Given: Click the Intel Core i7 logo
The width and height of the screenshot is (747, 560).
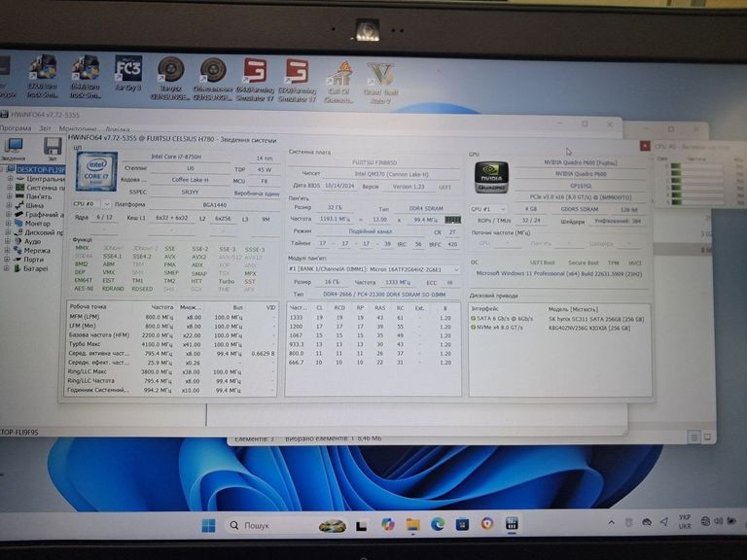Looking at the screenshot, I should [x=96, y=171].
